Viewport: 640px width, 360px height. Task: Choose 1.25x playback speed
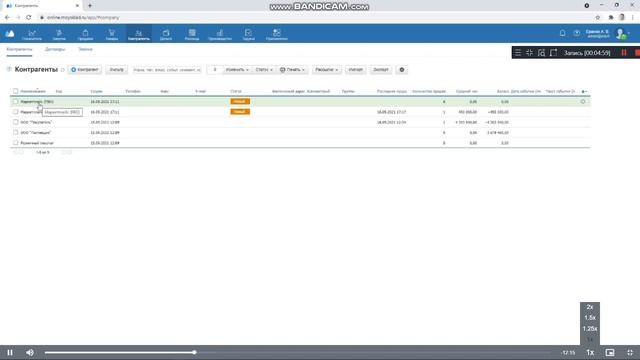click(x=590, y=329)
